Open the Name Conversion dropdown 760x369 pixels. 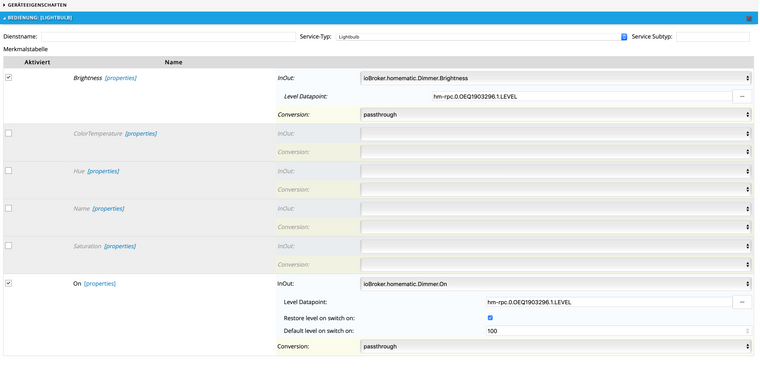pyautogui.click(x=556, y=227)
